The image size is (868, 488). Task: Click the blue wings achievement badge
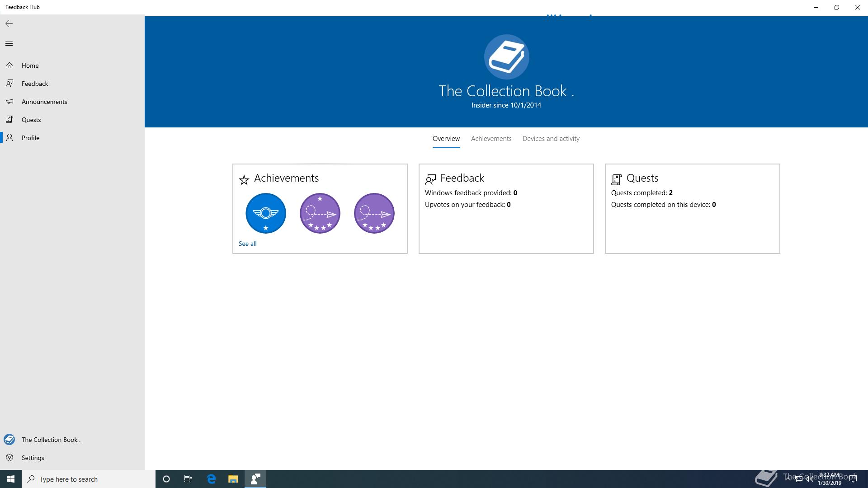266,213
